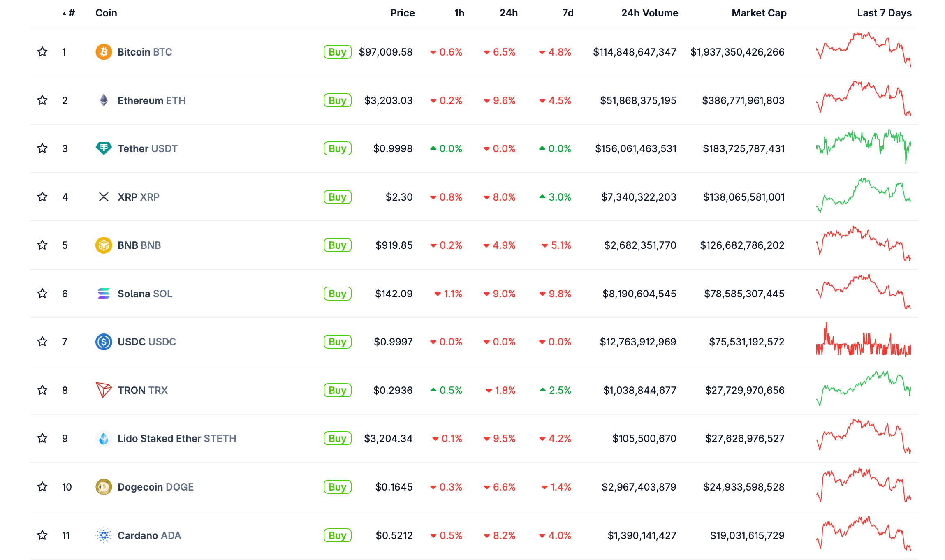Click the Dogecoin logo icon
945x560 pixels.
pos(104,487)
